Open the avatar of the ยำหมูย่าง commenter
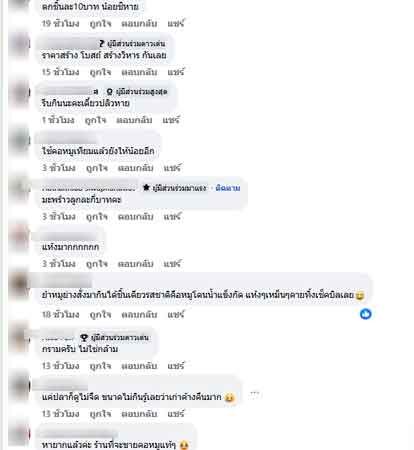 pyautogui.click(x=19, y=285)
